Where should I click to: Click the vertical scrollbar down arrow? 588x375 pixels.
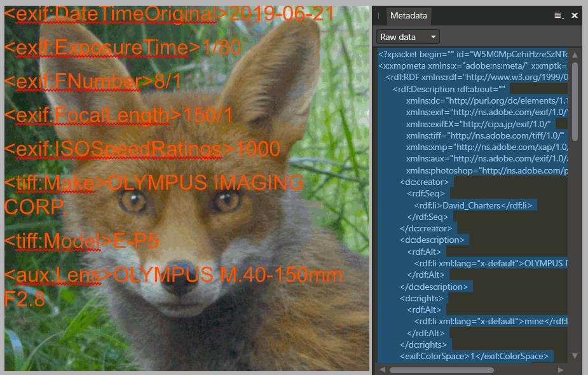(x=575, y=356)
